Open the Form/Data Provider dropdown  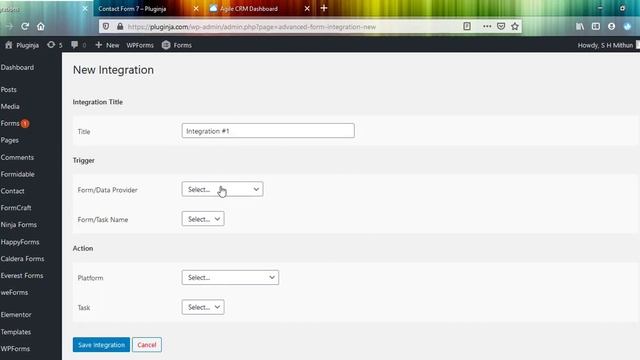click(222, 189)
